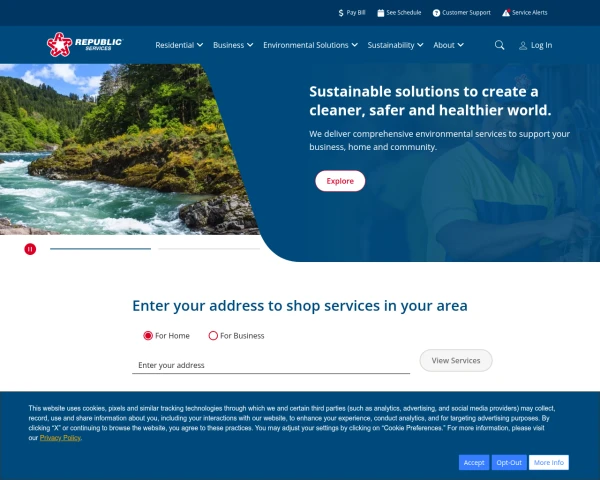600x480 pixels.
Task: Open the See Schedule calendar icon
Action: pyautogui.click(x=380, y=13)
